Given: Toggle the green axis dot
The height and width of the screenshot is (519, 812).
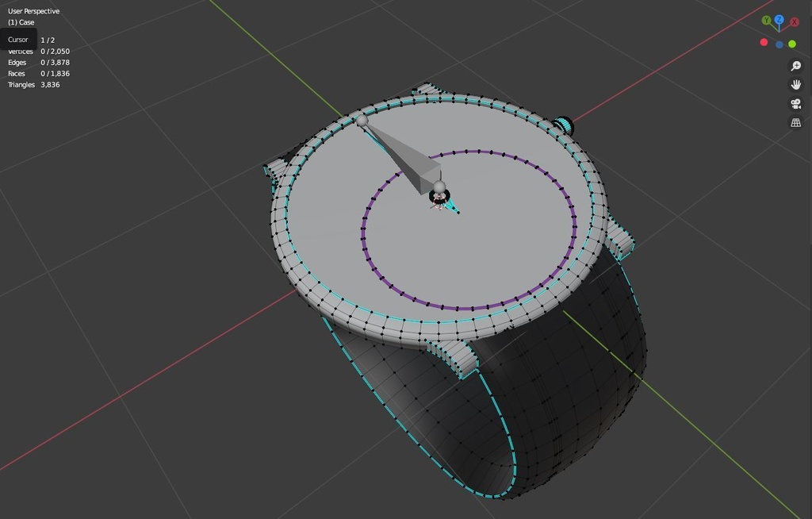Looking at the screenshot, I should tap(791, 44).
